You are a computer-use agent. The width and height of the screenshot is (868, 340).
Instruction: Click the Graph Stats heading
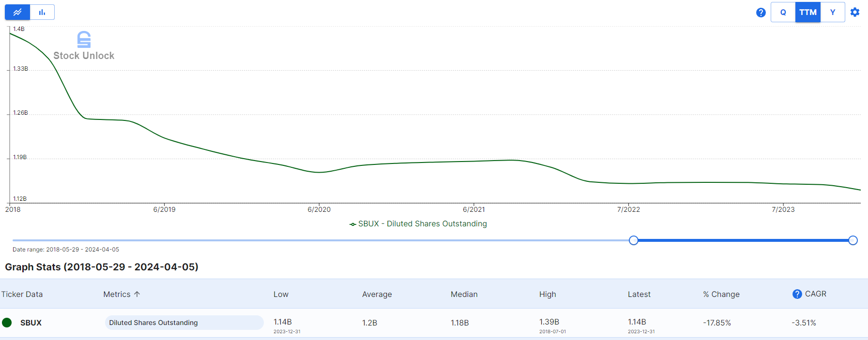102,267
